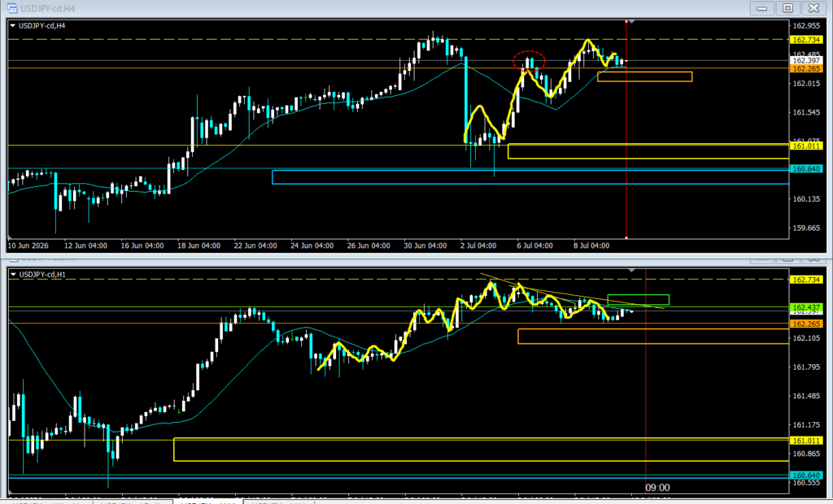Click the H1 chart shift triangle marker

coord(631,271)
